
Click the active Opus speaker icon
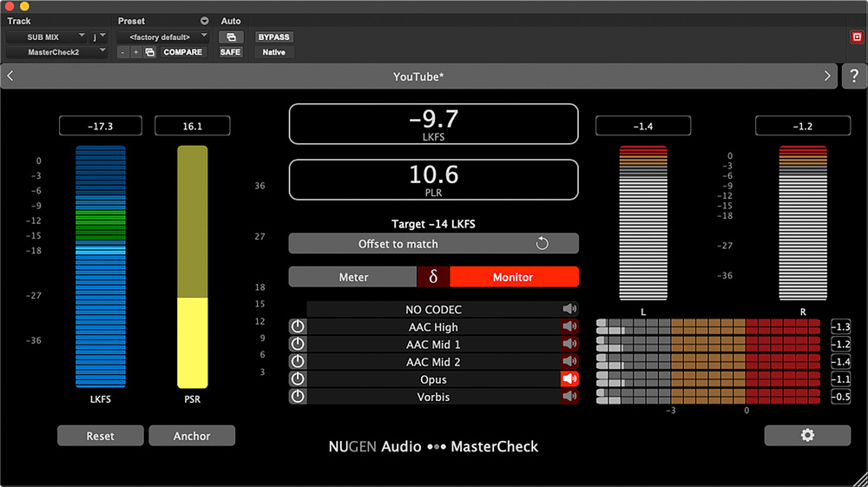tap(569, 379)
